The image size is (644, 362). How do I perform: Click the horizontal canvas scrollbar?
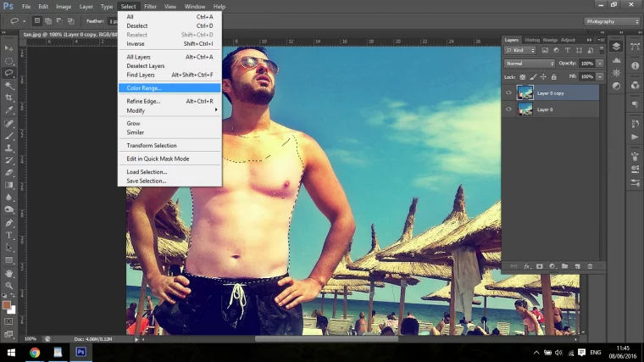pyautogui.click(x=326, y=339)
